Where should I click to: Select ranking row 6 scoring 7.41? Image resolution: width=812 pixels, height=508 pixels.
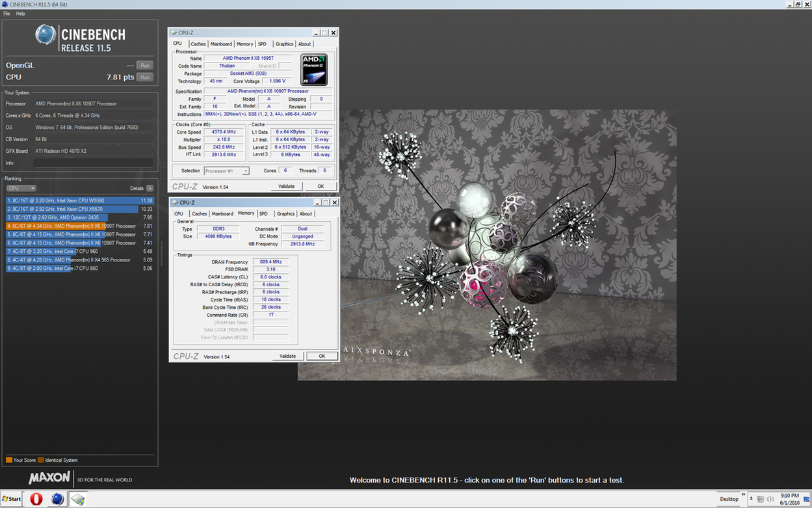[x=81, y=243]
